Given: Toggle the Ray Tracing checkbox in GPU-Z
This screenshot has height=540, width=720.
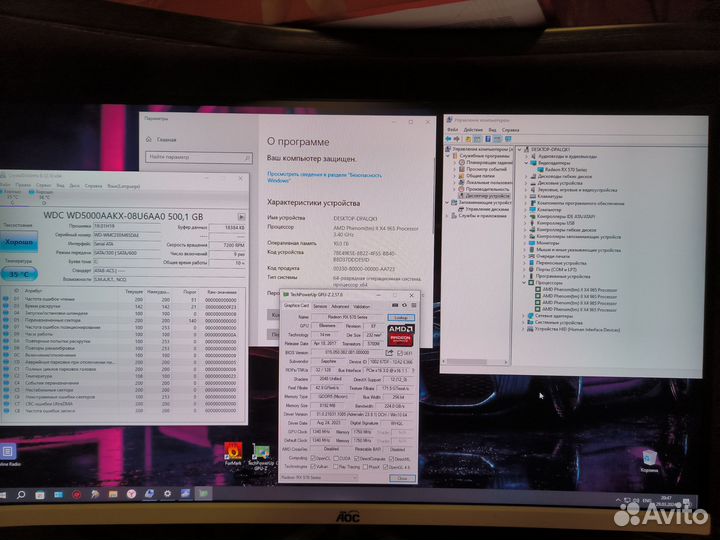Looking at the screenshot, I should click(x=336, y=467).
